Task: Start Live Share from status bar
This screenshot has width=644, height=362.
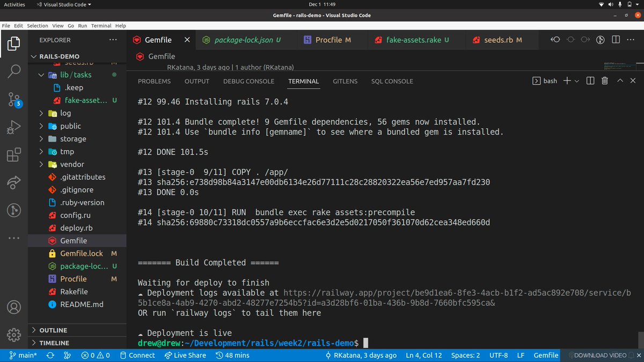Action: pyautogui.click(x=185, y=355)
